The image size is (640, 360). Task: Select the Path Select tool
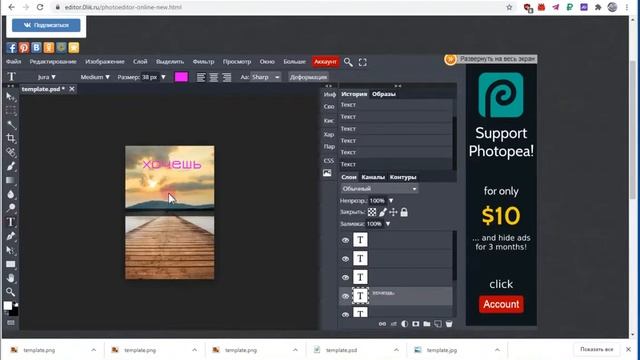(11, 250)
